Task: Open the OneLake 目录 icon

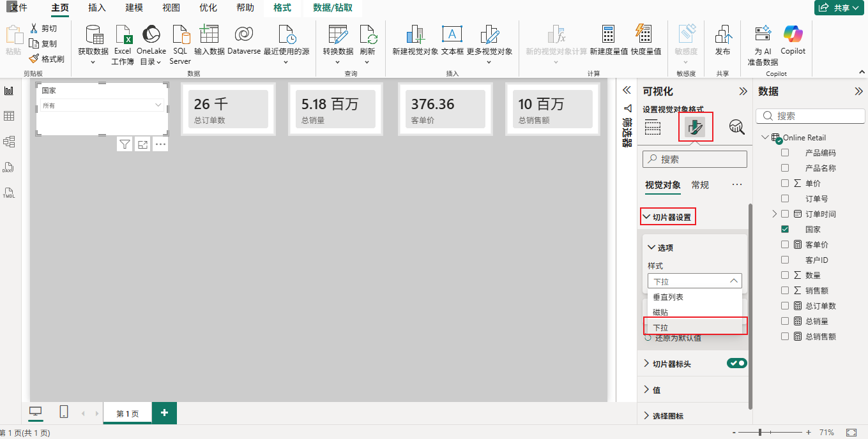Action: point(151,34)
